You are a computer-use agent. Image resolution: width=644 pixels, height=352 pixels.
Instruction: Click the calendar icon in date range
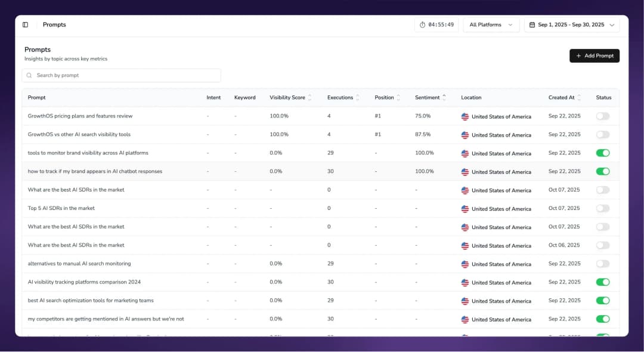532,25
